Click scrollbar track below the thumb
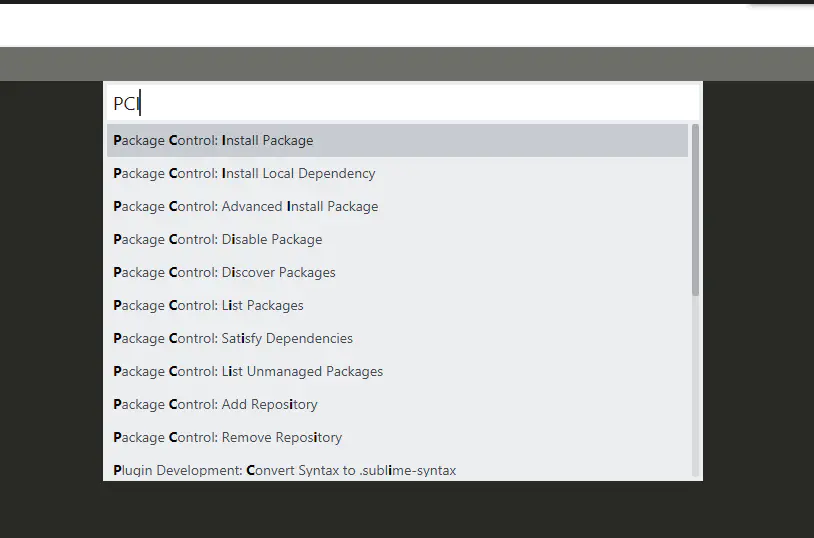814x538 pixels. click(695, 390)
